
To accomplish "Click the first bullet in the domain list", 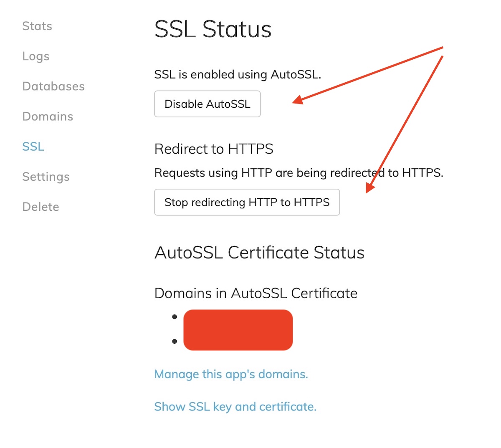I will pyautogui.click(x=175, y=317).
